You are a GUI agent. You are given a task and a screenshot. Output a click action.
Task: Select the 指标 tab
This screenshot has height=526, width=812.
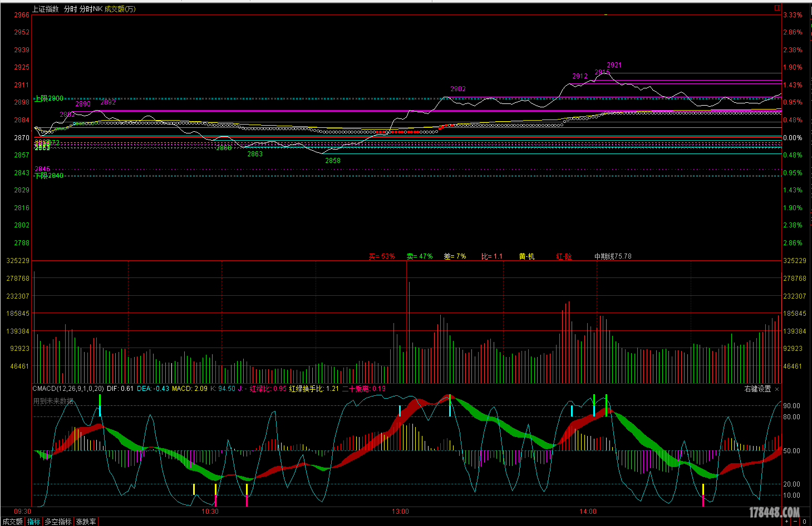(34, 522)
